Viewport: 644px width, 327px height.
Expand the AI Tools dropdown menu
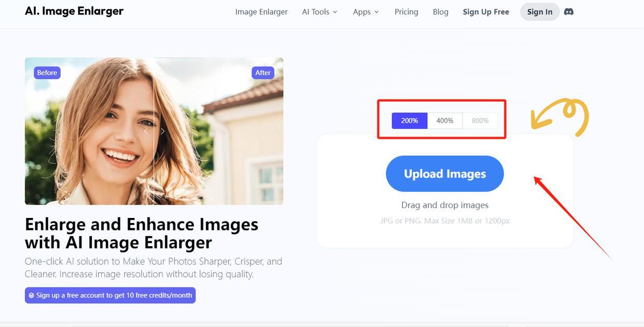320,11
